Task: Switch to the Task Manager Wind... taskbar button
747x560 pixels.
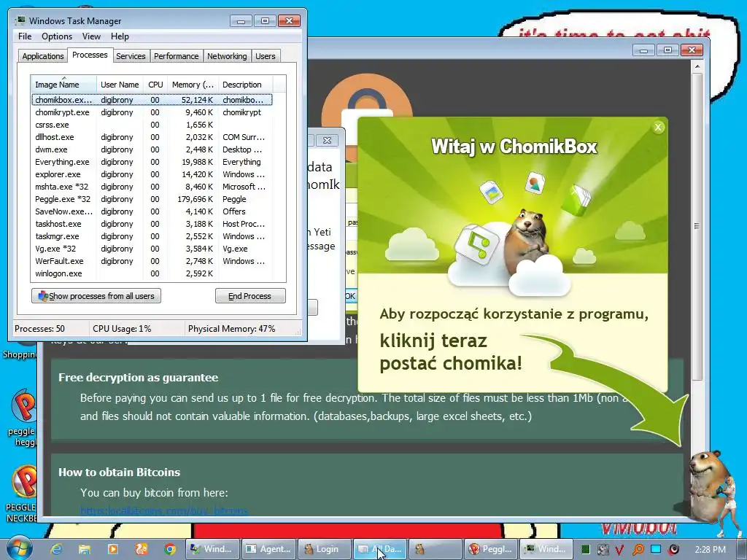Action: click(546, 549)
